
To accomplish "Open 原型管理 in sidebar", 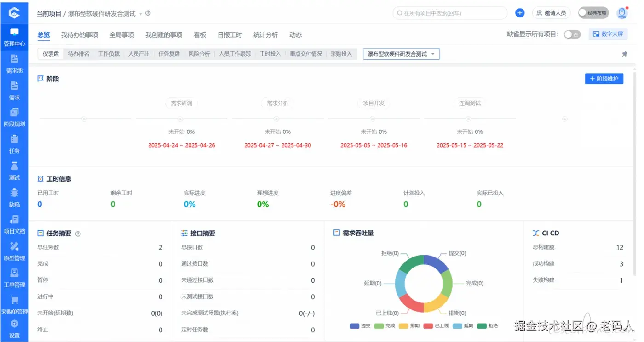I will click(14, 251).
